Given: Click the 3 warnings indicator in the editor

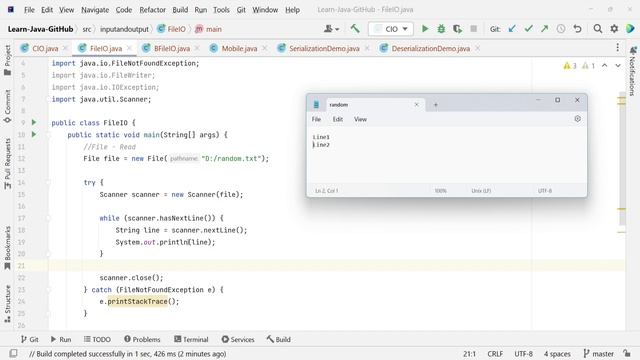Looking at the screenshot, I should (x=570, y=66).
